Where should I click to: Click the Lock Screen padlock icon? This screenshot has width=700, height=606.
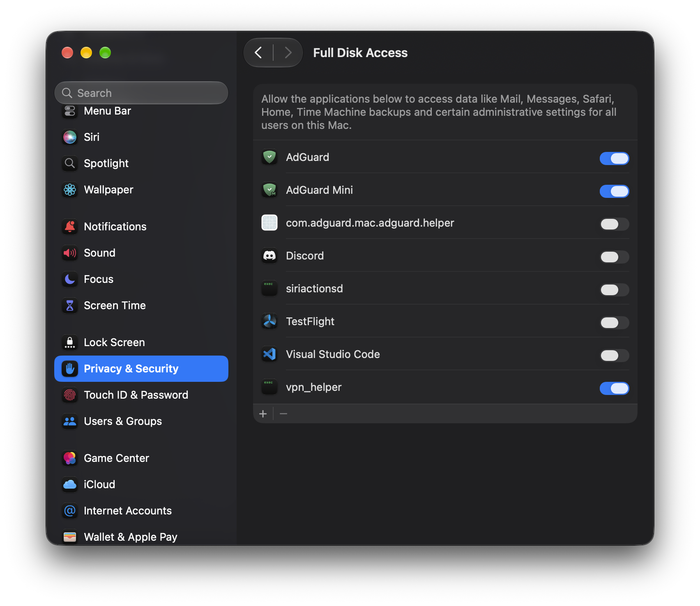pos(70,342)
